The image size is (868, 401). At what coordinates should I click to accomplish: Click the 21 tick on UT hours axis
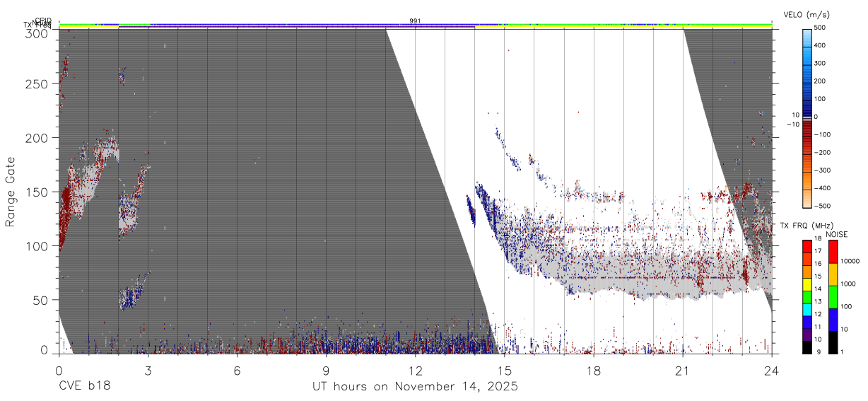[683, 370]
